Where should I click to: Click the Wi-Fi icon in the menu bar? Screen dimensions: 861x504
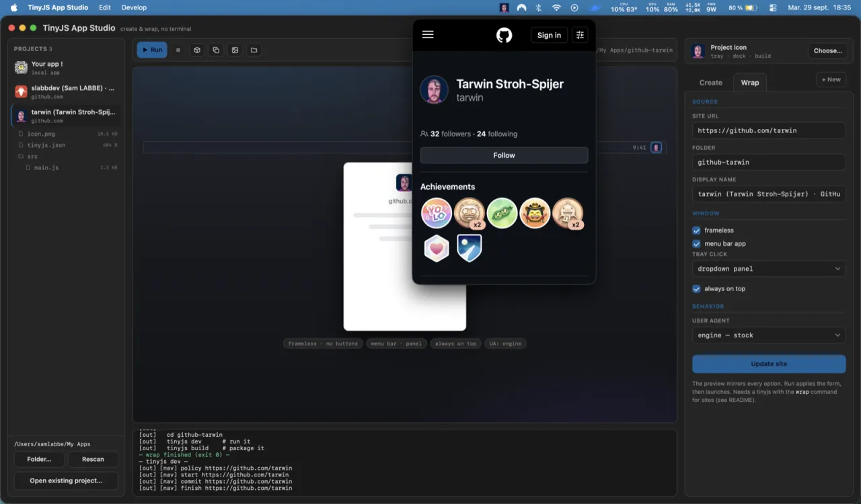click(556, 8)
